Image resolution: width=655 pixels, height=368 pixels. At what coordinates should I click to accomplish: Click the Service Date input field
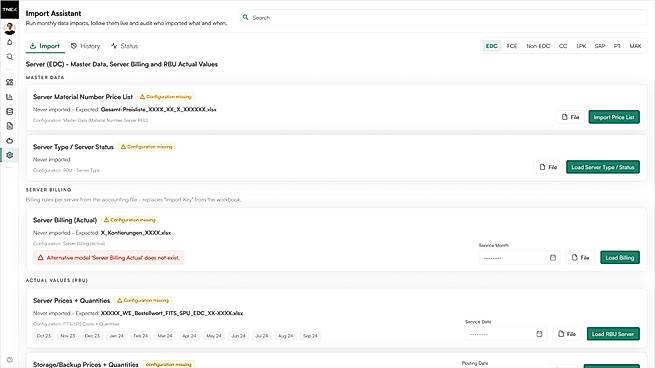click(506, 334)
